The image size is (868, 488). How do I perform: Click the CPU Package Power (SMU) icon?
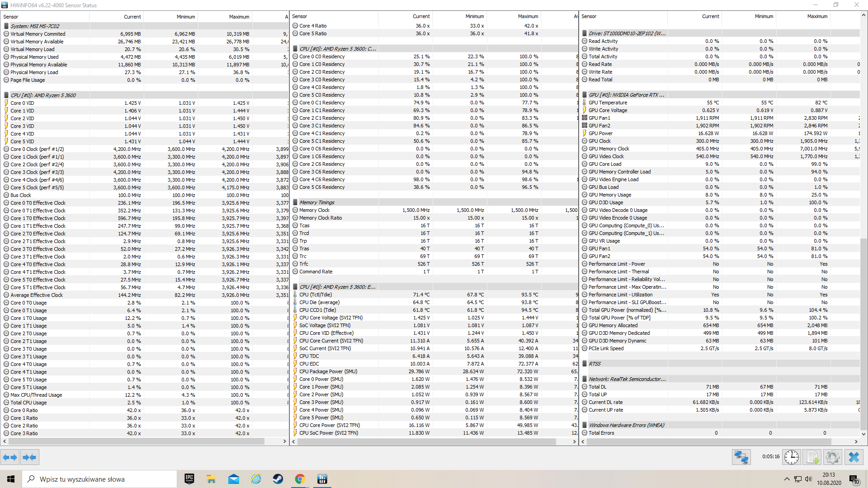(295, 371)
